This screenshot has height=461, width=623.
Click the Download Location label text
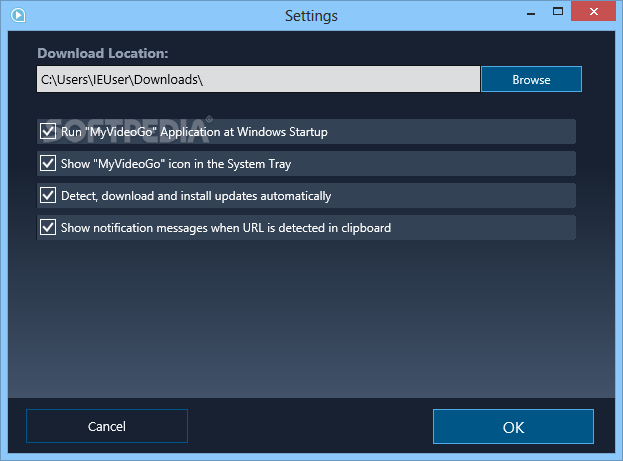tap(103, 53)
